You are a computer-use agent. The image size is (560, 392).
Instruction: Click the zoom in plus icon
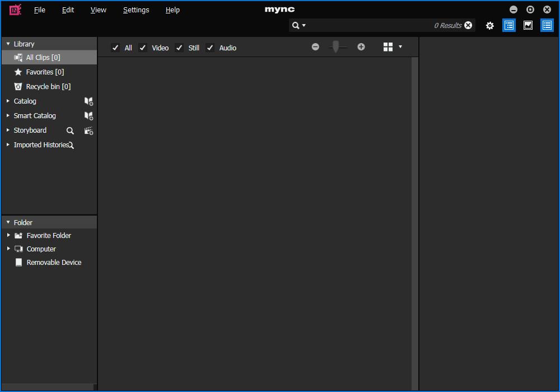click(361, 47)
